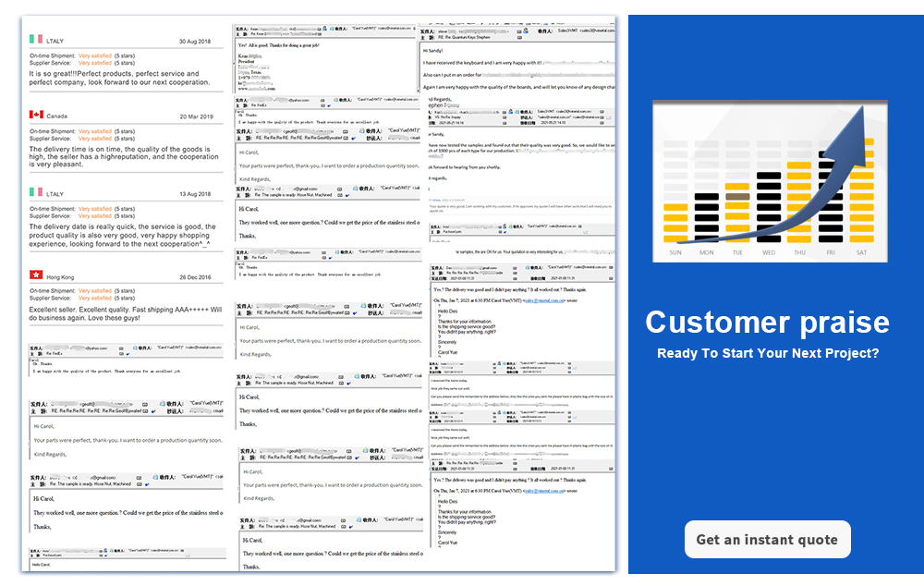Click Italy flag beside 30 Aug 2018 review
Screen dimensions: 924x586
(36, 40)
